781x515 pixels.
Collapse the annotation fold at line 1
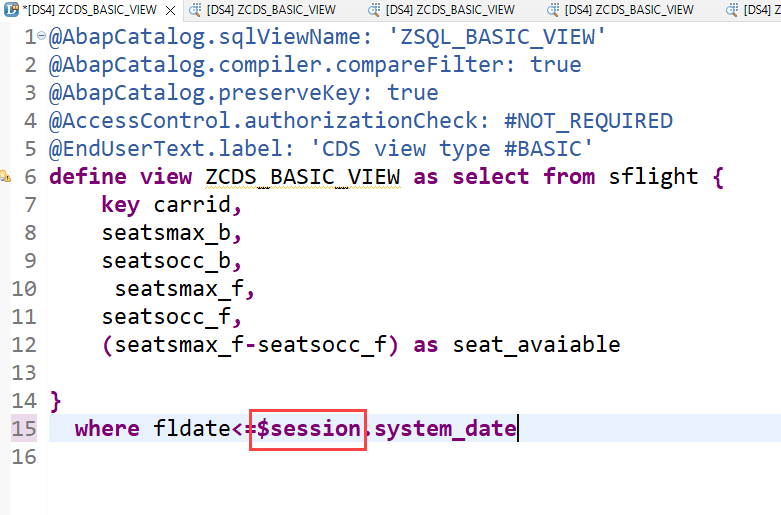(x=41, y=37)
